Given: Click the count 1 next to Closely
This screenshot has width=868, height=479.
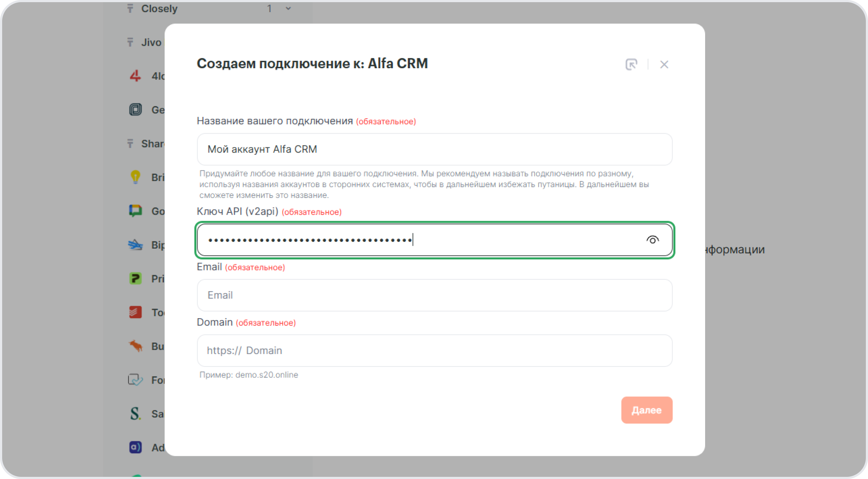Looking at the screenshot, I should click(x=269, y=8).
